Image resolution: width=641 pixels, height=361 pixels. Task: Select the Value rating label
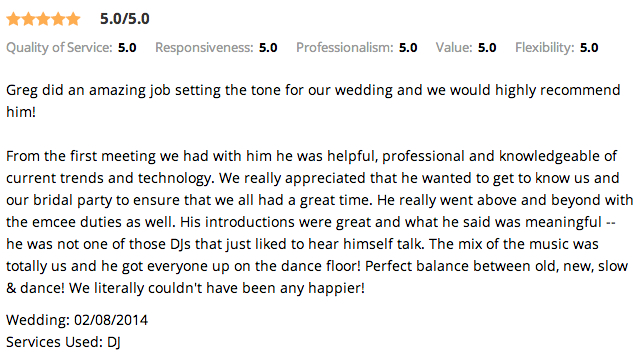454,48
